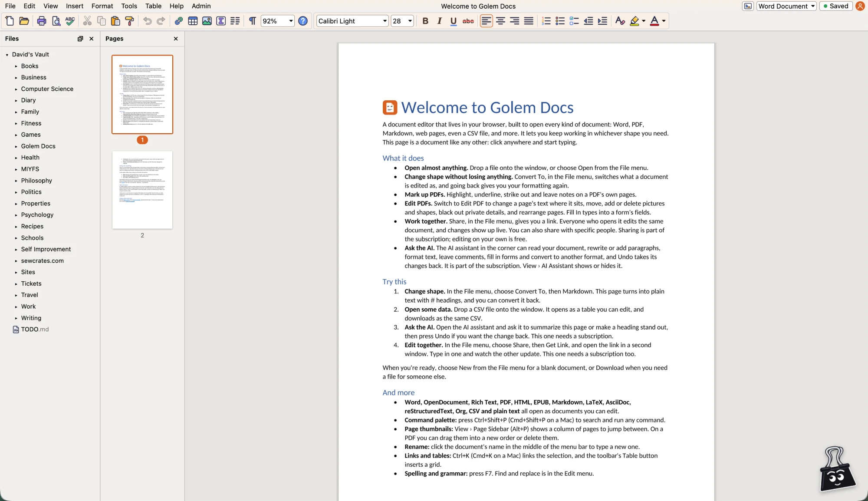Image resolution: width=868 pixels, height=501 pixels.
Task: Open a file with the folder icon
Action: [24, 21]
